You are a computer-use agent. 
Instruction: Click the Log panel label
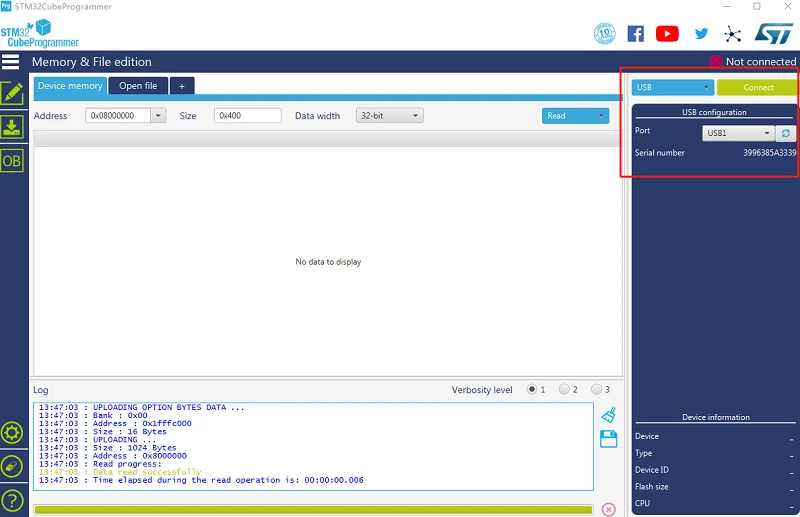(41, 390)
